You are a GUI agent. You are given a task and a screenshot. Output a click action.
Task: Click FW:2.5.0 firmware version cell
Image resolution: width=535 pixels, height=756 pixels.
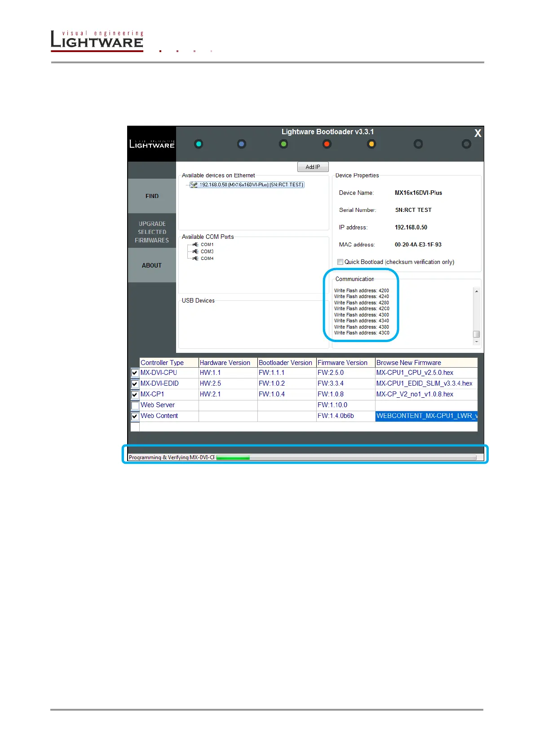tap(346, 373)
